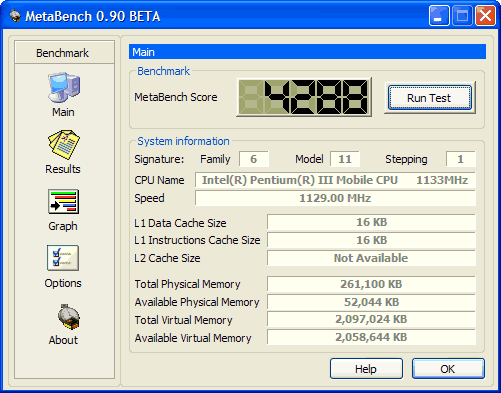
Task: Minimize the MetaBench window
Action: pyautogui.click(x=439, y=16)
